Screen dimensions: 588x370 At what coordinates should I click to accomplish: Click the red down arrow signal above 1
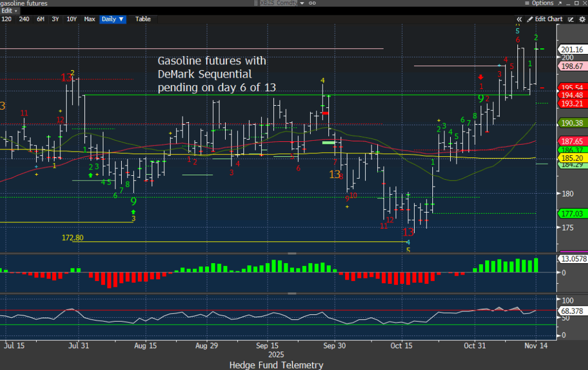pos(481,76)
